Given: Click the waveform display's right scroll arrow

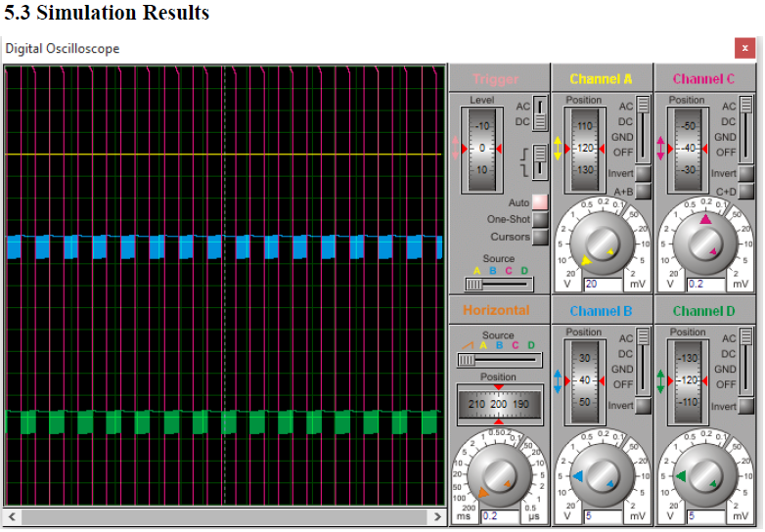Looking at the screenshot, I should coord(440,515).
